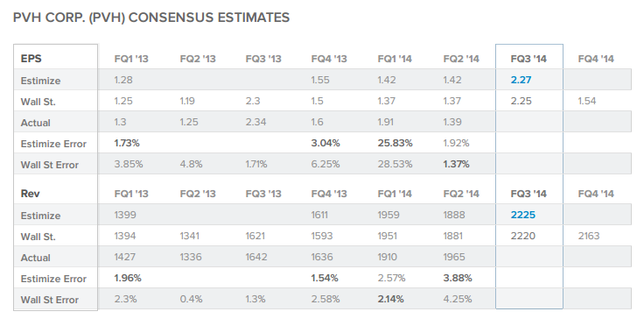The width and height of the screenshot is (644, 326).
Task: Select the FQ3 '14 EPS column header
Action: pos(528,59)
